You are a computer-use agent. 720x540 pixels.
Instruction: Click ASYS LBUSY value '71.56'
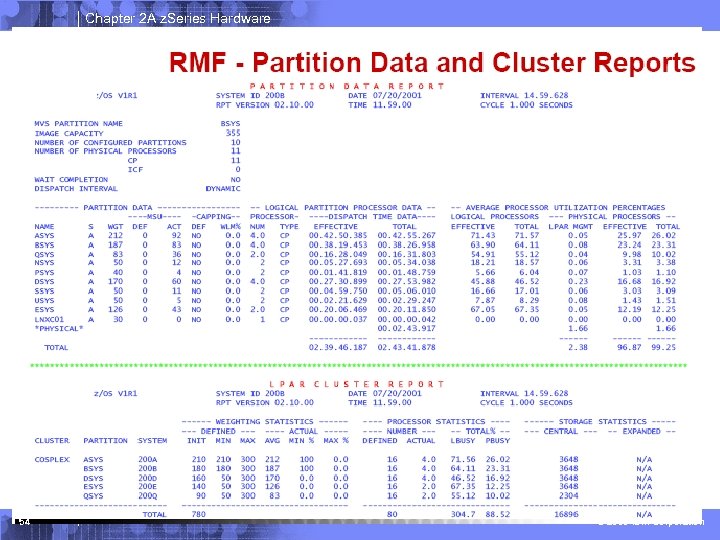tap(462, 460)
